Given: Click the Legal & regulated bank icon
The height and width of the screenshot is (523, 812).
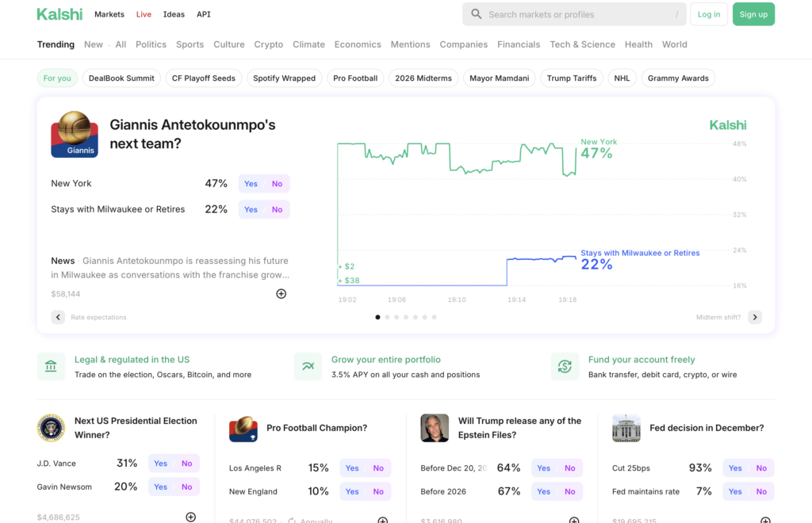Looking at the screenshot, I should tap(51, 366).
